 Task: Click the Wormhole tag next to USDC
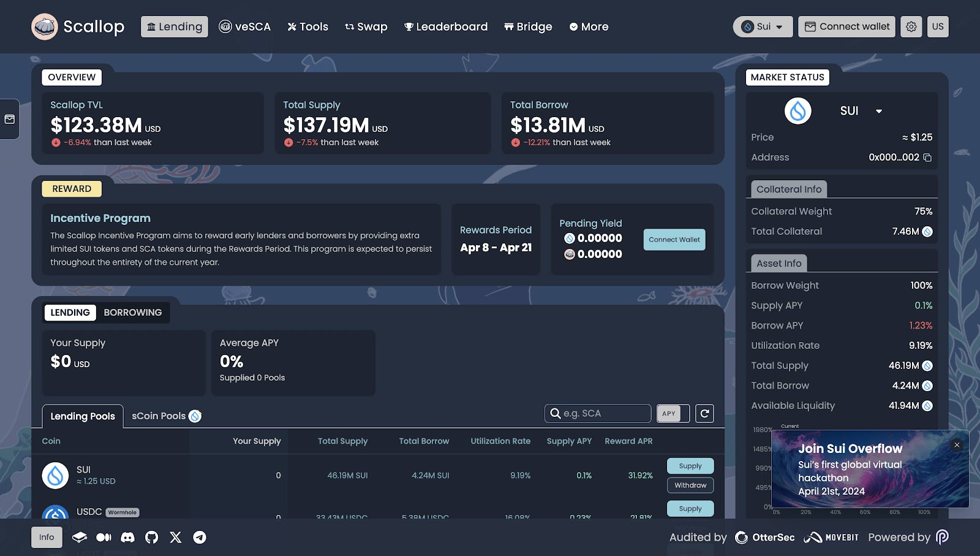(123, 512)
